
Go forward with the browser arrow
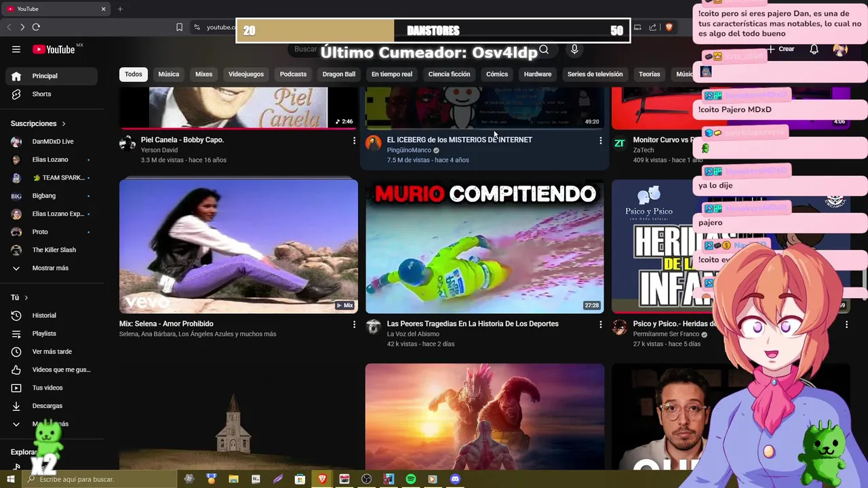22,27
